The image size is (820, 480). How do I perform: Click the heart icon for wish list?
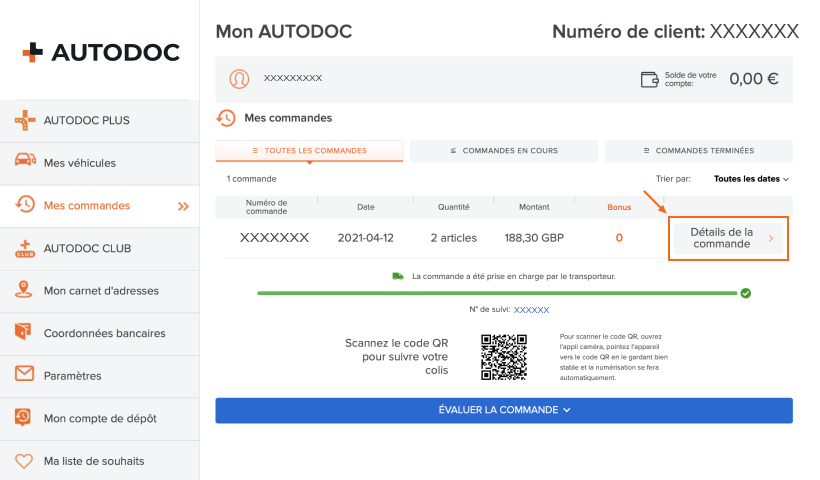coord(25,461)
